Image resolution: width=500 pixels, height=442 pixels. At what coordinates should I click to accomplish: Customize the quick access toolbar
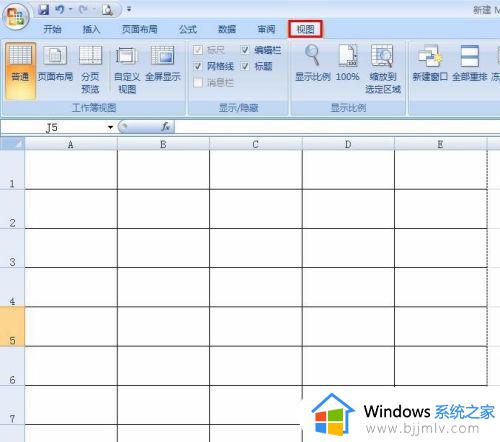(129, 9)
